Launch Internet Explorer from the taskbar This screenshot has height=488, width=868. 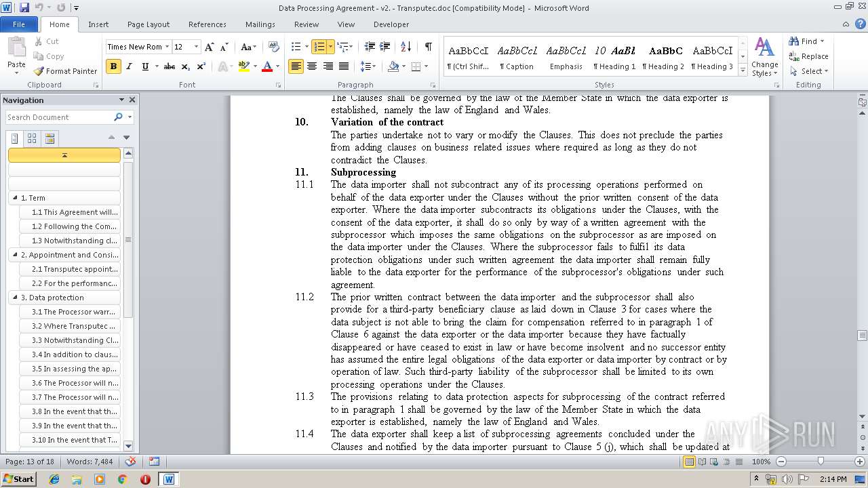(x=54, y=479)
